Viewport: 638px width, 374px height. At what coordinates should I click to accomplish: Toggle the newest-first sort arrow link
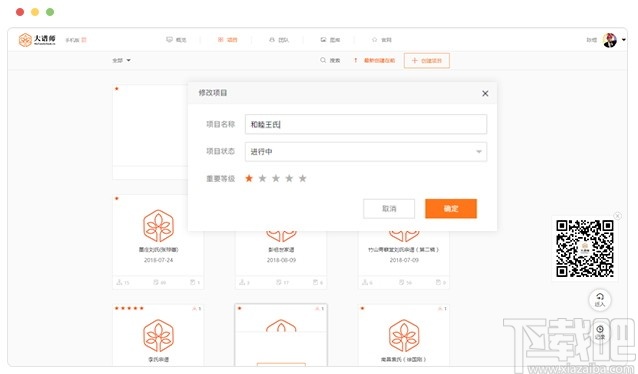coord(375,60)
